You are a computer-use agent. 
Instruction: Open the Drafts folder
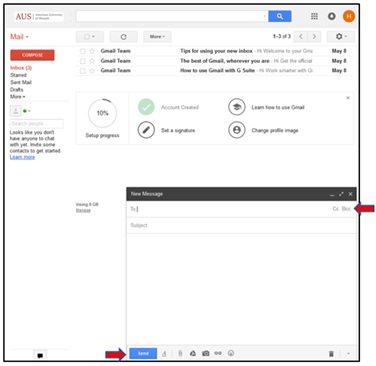click(x=17, y=90)
